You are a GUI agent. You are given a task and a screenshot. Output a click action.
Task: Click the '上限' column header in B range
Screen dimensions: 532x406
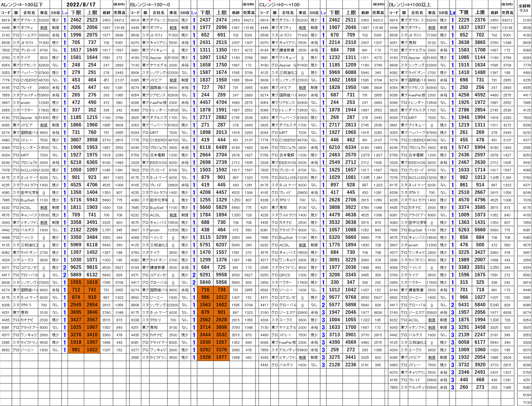click(221, 13)
